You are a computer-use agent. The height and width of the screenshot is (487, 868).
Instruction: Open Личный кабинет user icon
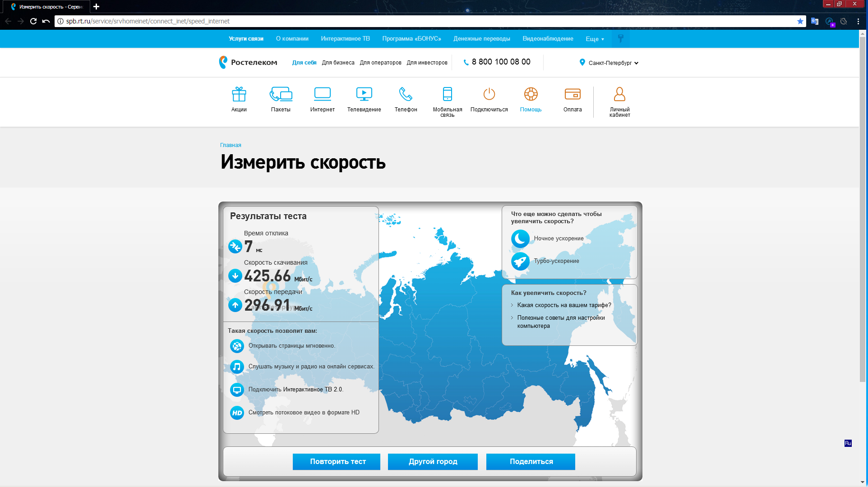click(x=619, y=95)
